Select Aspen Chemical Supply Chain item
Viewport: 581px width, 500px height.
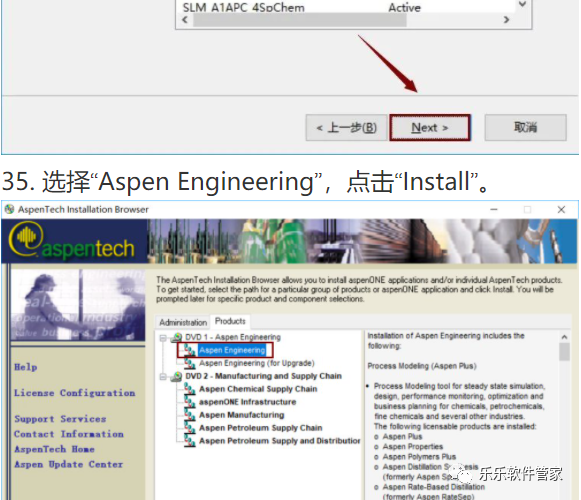(258, 389)
